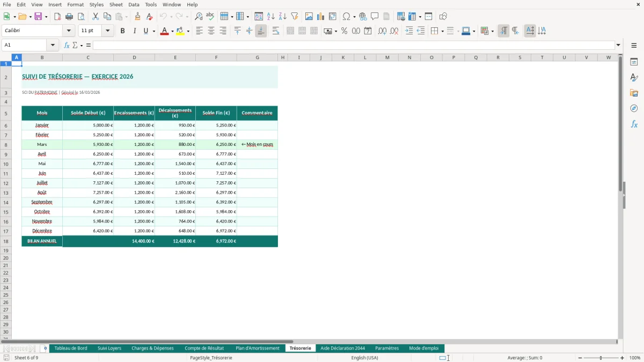The width and height of the screenshot is (644, 362).
Task: Click the Sort Ascending icon
Action: coord(271,17)
